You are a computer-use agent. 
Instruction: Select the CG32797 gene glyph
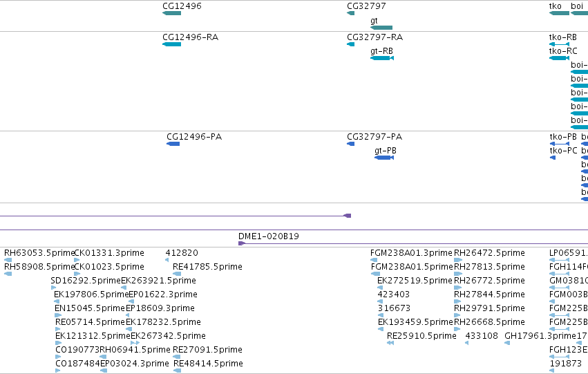(350, 13)
